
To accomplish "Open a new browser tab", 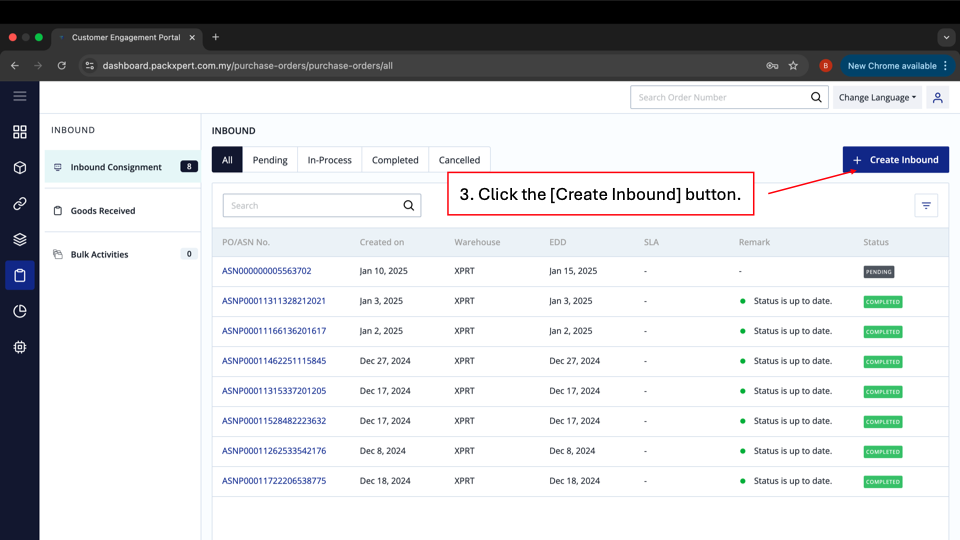I will click(216, 37).
